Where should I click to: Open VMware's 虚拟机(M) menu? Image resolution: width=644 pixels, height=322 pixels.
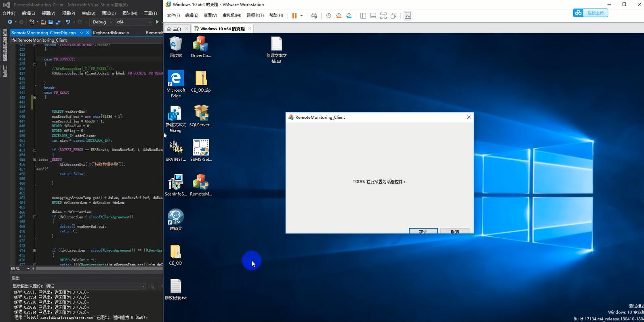point(232,15)
